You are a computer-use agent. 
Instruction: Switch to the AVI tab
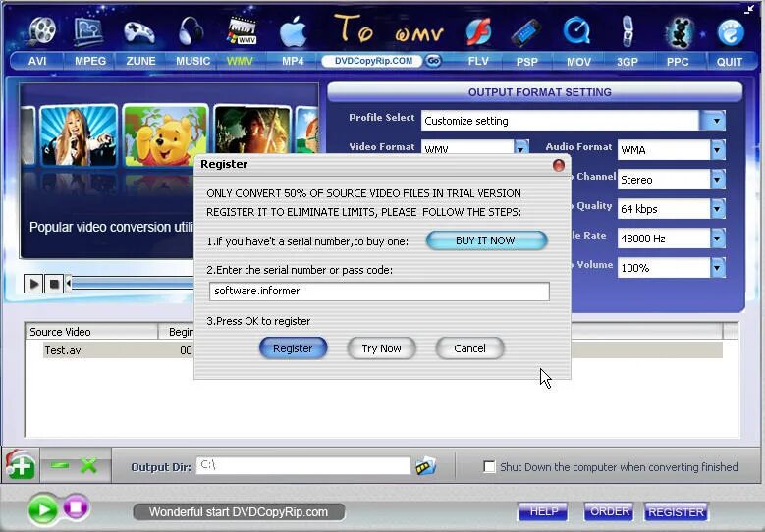pos(37,62)
